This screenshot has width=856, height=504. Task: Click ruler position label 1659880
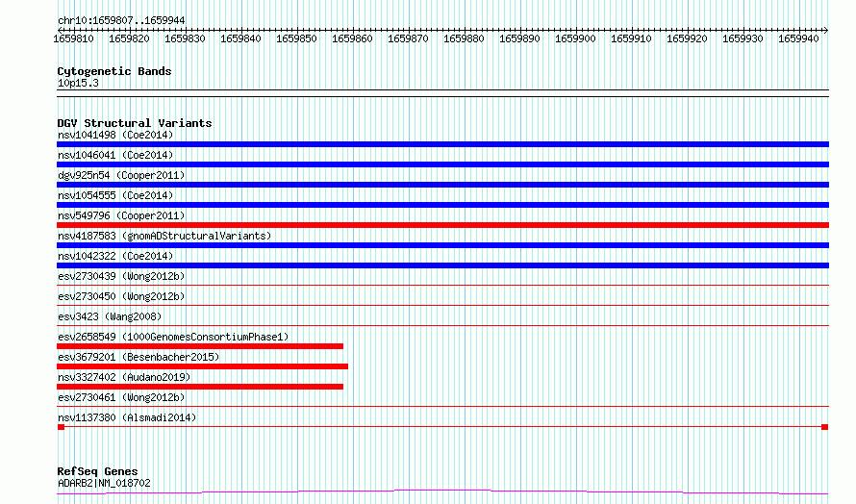464,38
